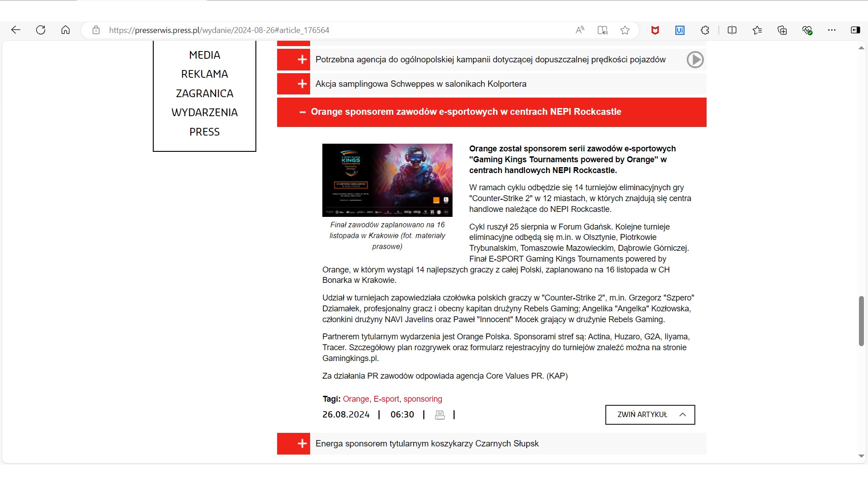
Task: Print the article using printer icon
Action: tap(439, 415)
